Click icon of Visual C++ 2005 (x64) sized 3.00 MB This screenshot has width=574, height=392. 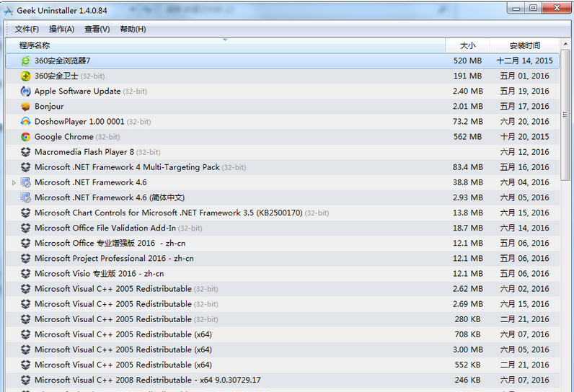coord(26,349)
